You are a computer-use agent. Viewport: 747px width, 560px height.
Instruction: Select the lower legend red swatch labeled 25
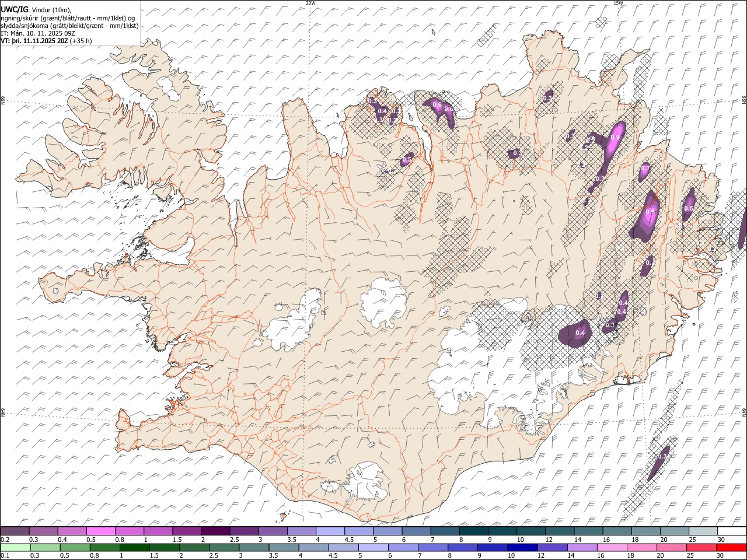[701, 547]
